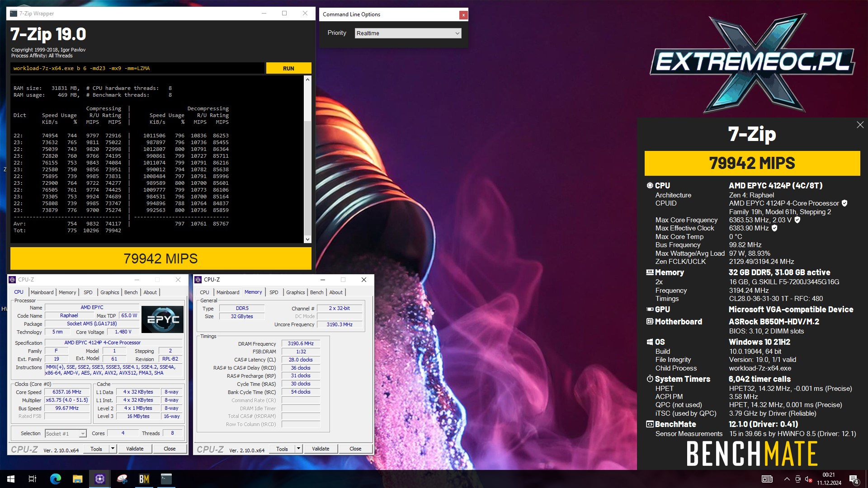
Task: Open the Socket #1 selection dropdown
Action: [66, 434]
